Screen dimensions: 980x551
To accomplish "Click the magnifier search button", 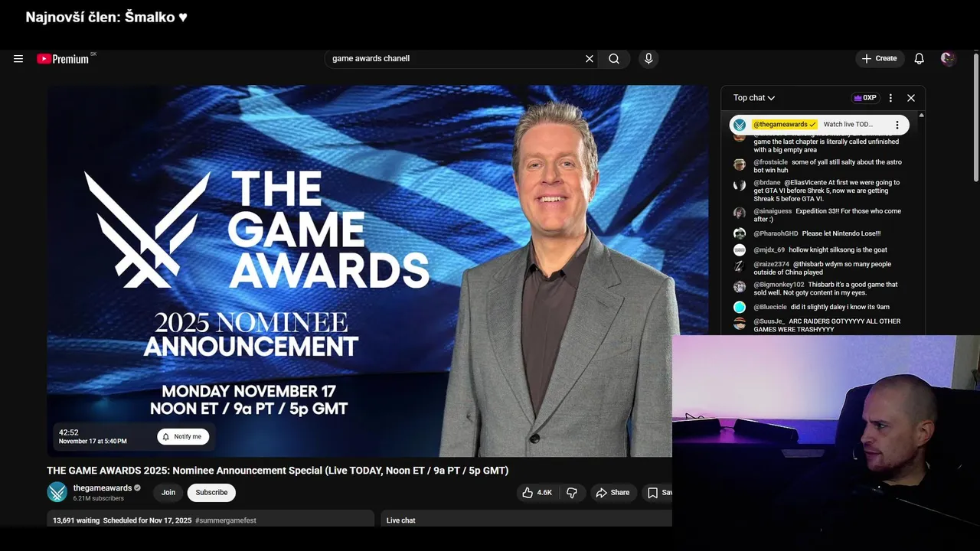I will click(614, 59).
